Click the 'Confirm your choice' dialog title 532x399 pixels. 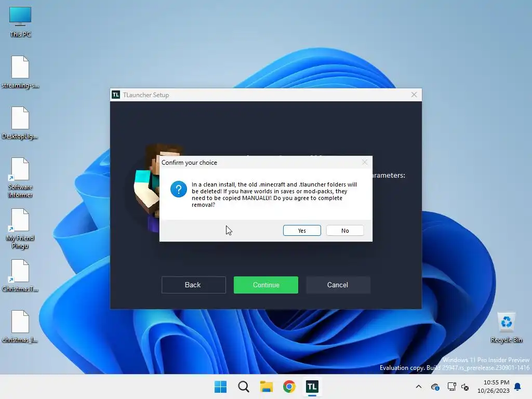pyautogui.click(x=189, y=163)
